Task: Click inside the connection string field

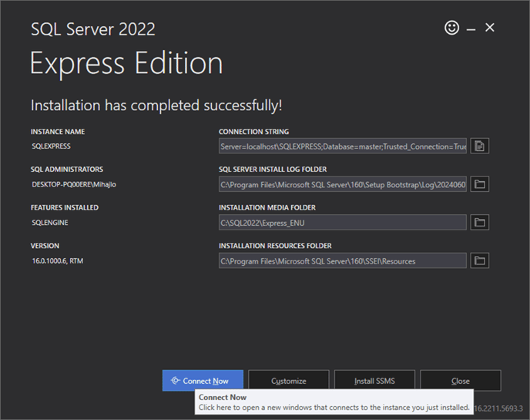Action: click(x=343, y=146)
